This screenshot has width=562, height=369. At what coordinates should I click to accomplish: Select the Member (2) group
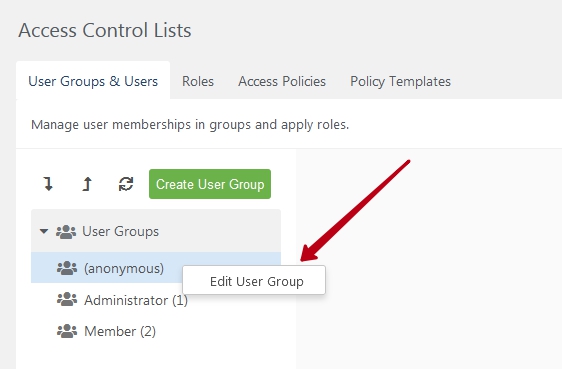tap(120, 331)
